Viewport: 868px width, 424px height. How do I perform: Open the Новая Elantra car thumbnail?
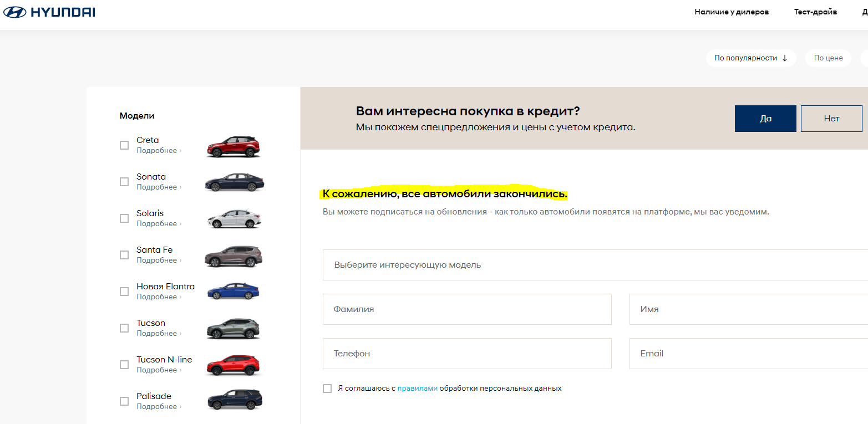click(234, 292)
